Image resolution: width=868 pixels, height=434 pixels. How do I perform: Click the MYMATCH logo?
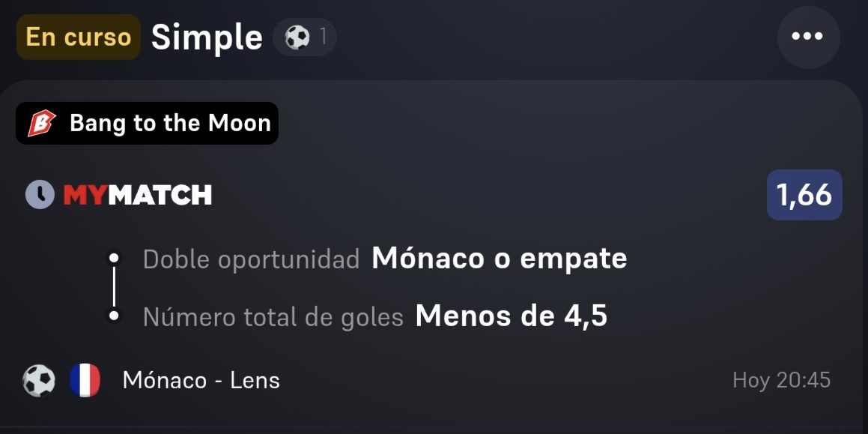click(x=137, y=195)
